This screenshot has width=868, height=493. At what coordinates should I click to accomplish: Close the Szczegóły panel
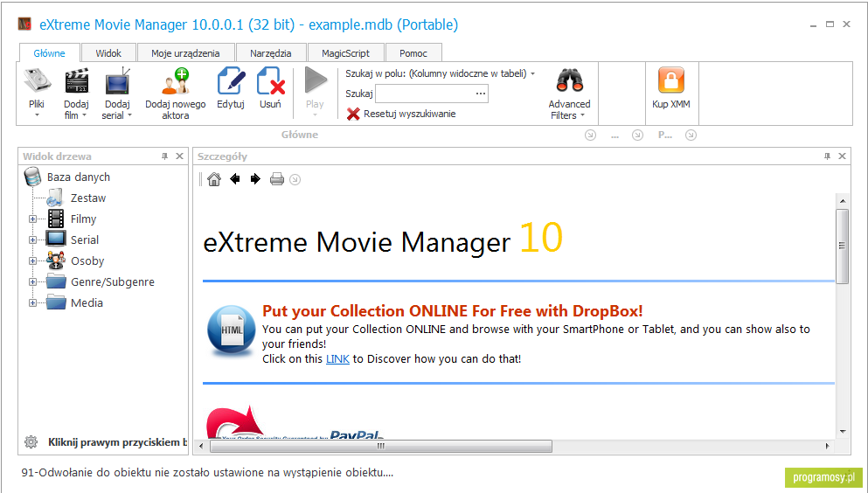tap(842, 156)
